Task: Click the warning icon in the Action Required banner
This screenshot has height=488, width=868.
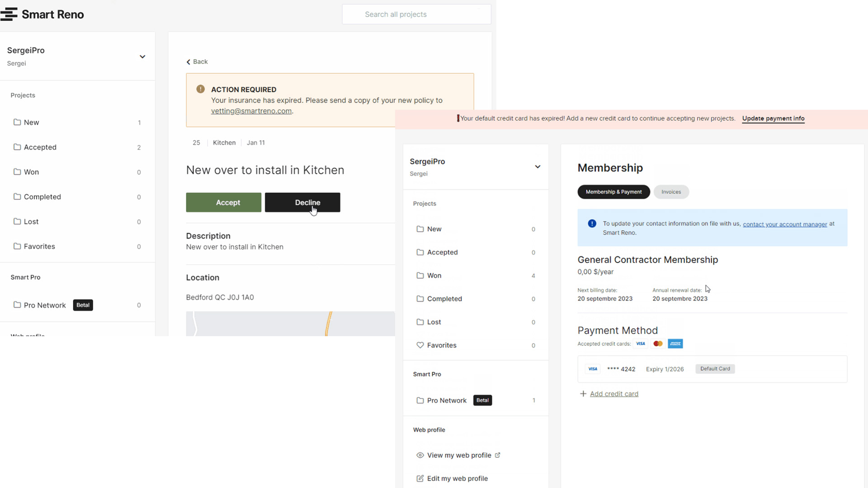Action: (201, 89)
